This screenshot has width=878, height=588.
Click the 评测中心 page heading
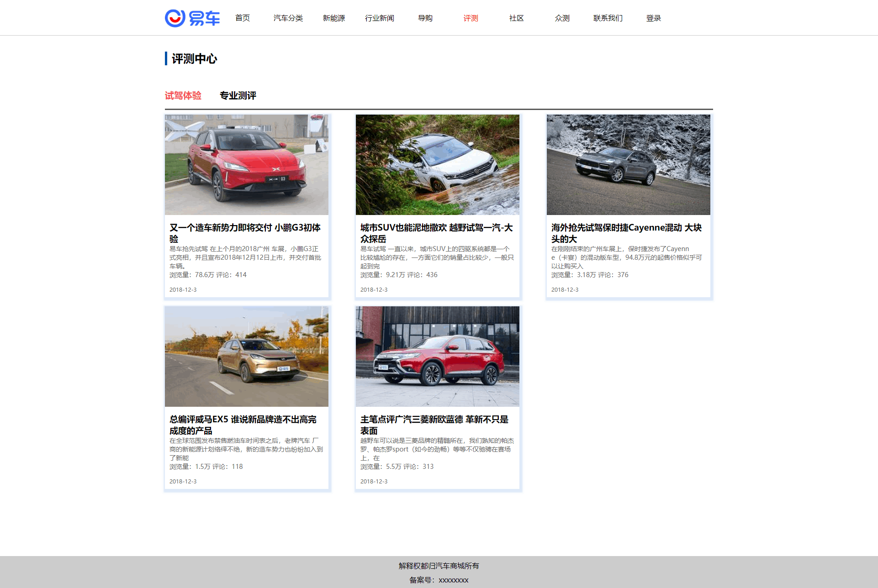click(x=195, y=59)
